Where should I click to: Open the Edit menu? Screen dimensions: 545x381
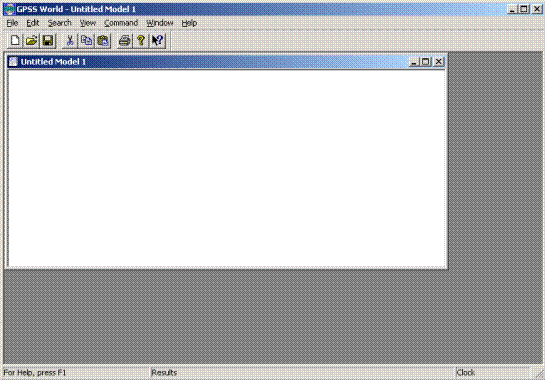[33, 23]
